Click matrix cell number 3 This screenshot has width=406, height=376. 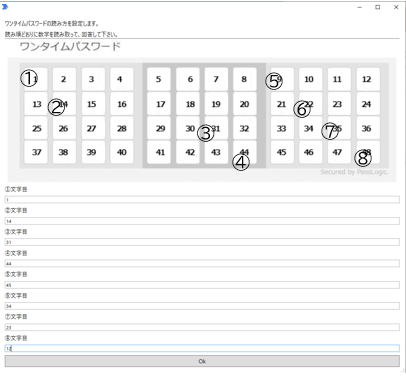[x=93, y=79]
